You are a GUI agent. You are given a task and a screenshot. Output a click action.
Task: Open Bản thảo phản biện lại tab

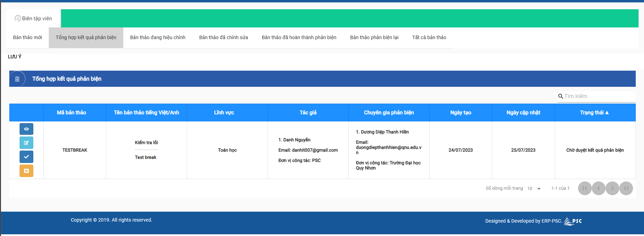point(374,37)
